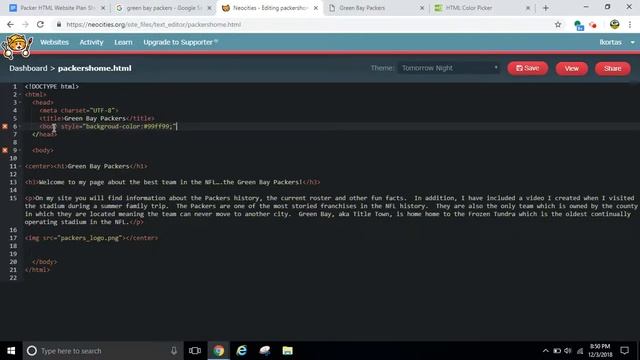Switch to HTML Color Picker tab
The height and width of the screenshot is (360, 640).
(482, 8)
